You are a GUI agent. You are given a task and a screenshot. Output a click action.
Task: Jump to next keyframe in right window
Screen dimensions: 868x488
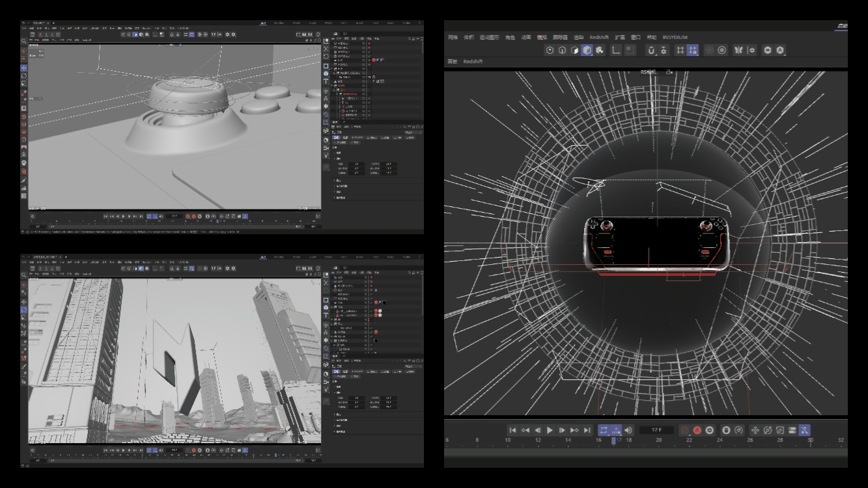click(575, 430)
